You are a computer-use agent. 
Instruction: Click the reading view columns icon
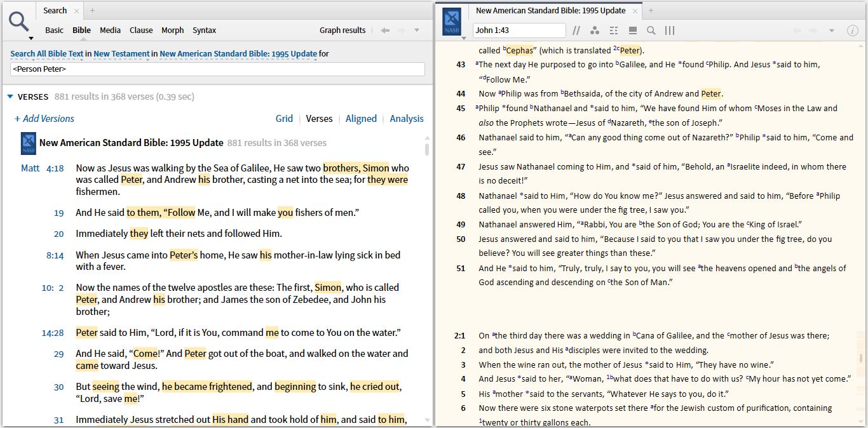coord(670,30)
